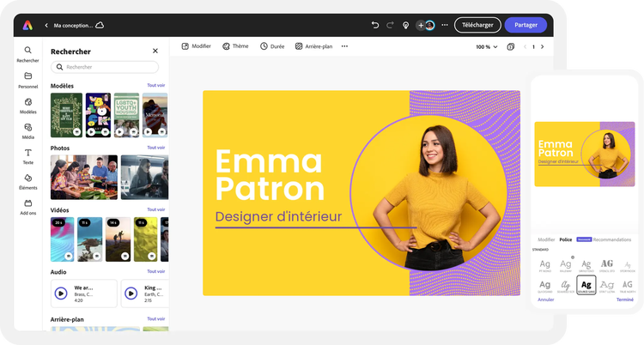
Task: Open the Média panel in the sidebar
Action: (28, 130)
